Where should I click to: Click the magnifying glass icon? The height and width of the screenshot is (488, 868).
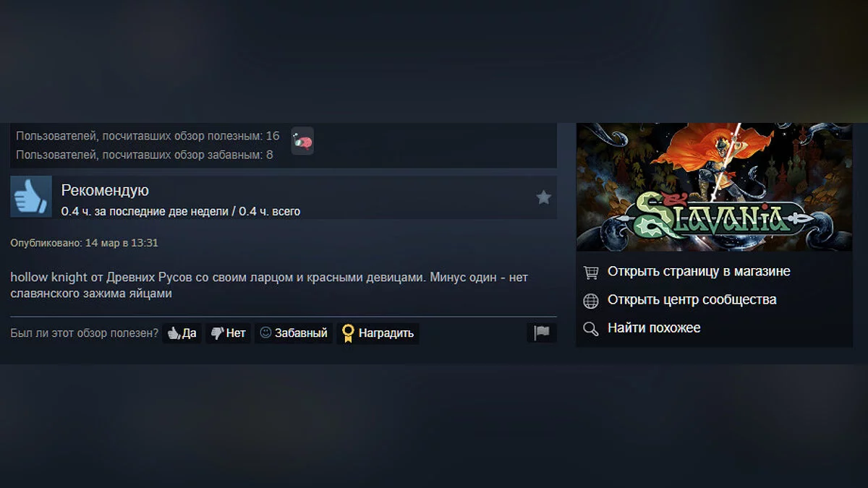point(591,328)
